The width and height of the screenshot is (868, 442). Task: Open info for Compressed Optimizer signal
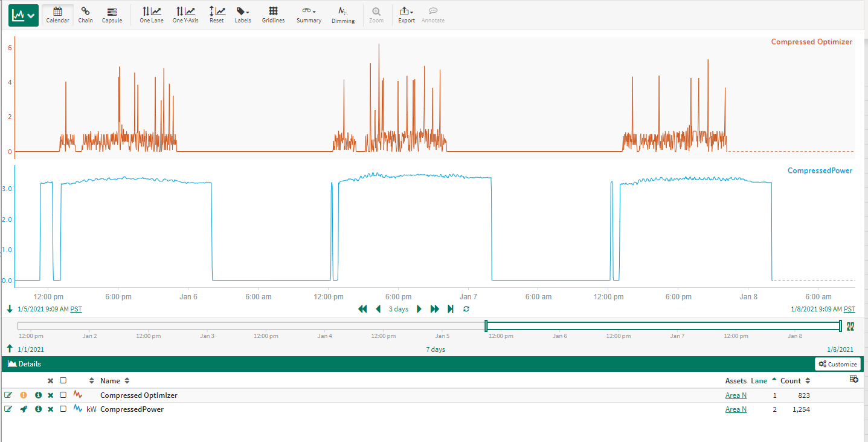(x=38, y=395)
